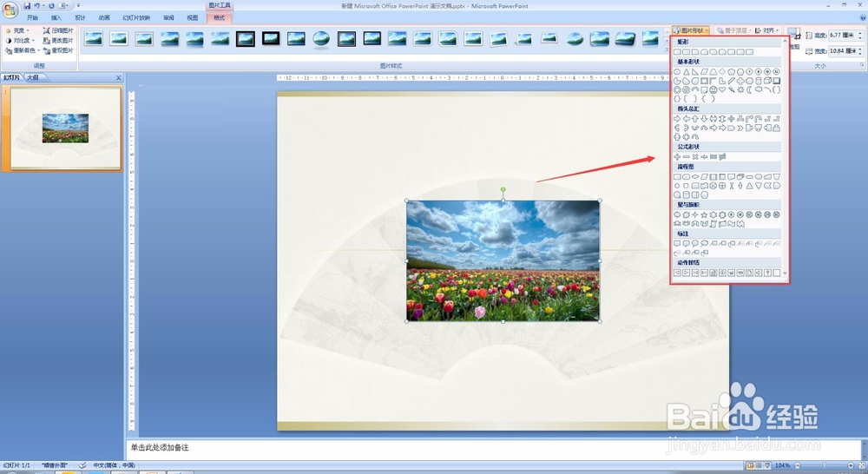Image resolution: width=868 pixels, height=474 pixels.
Task: Choose right triangle in basic shapes
Action: [695, 72]
